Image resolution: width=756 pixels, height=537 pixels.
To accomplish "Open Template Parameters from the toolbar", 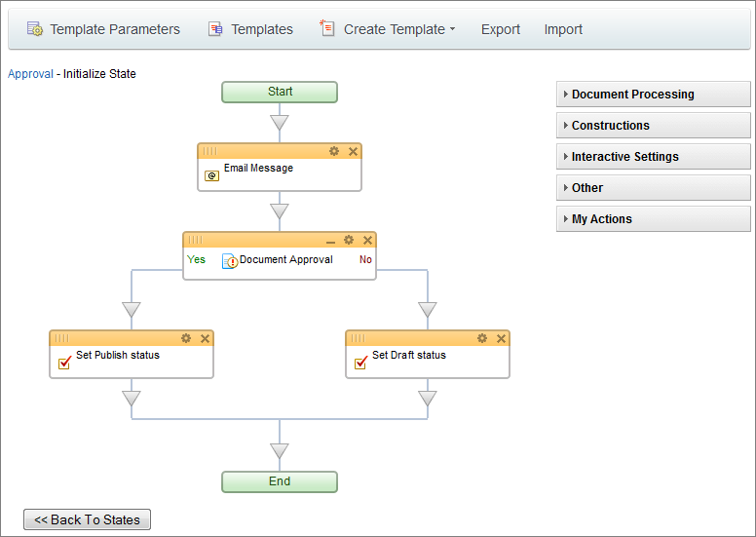I will click(x=103, y=29).
